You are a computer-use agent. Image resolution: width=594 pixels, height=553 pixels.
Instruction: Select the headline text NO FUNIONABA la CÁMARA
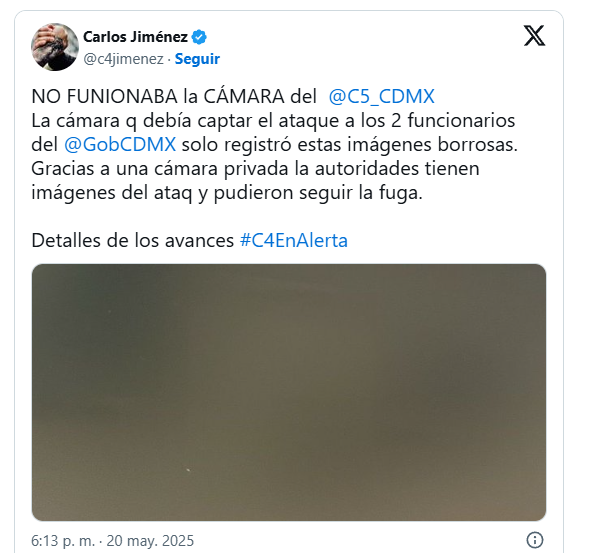click(x=158, y=97)
